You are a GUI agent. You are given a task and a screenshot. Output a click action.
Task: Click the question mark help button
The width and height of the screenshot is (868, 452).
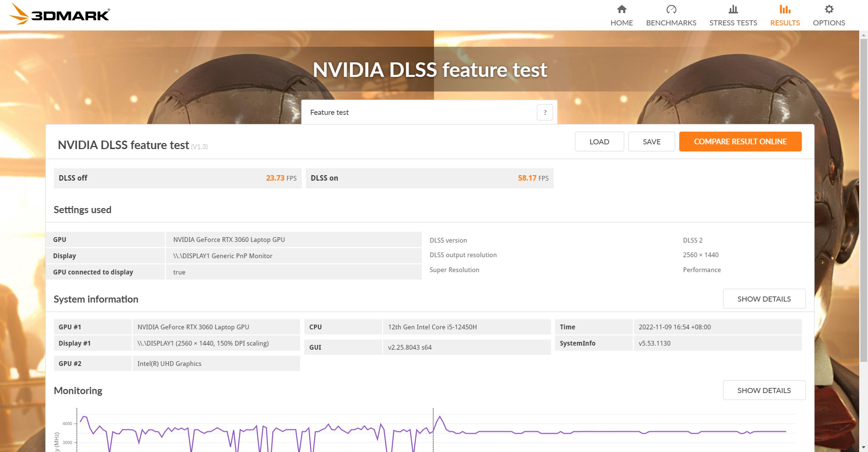click(x=545, y=112)
